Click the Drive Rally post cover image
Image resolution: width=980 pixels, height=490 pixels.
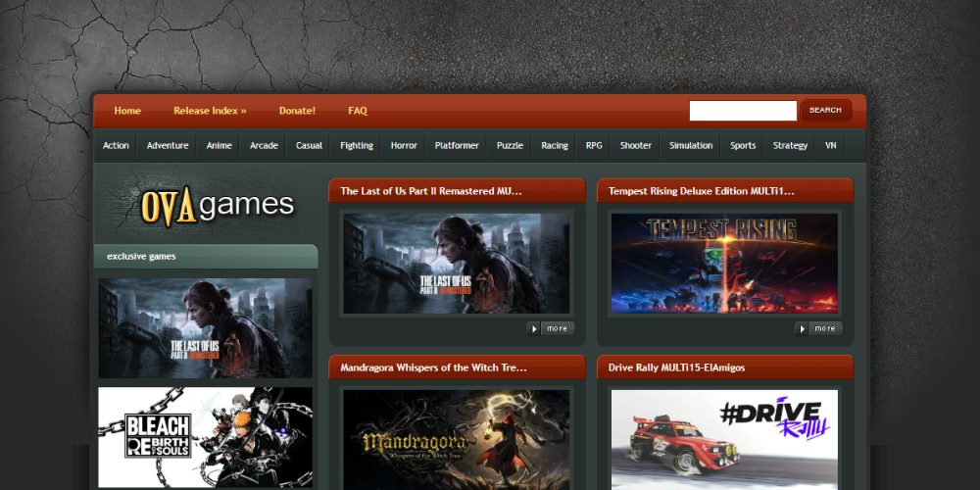724,440
